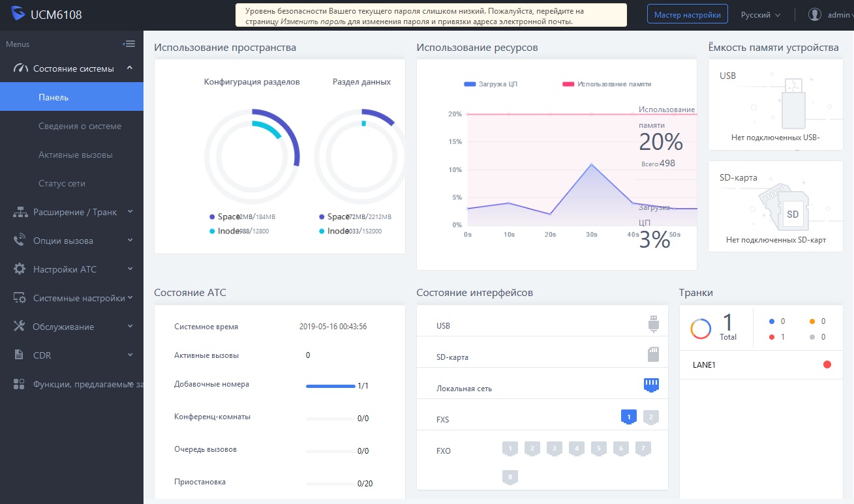The width and height of the screenshot is (854, 504).
Task: Click the red status dot for LANE1 trunk
Action: (x=827, y=364)
